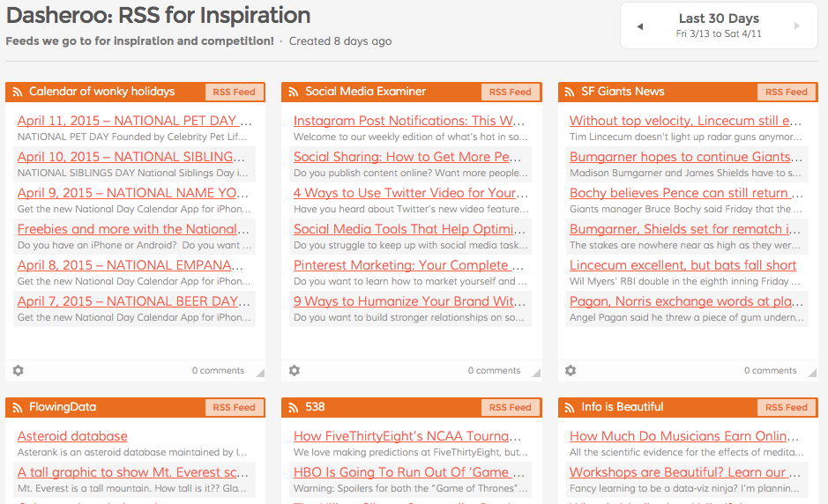Click the RSS icon next to FlowingData
The height and width of the screenshot is (504, 828).
click(x=18, y=407)
